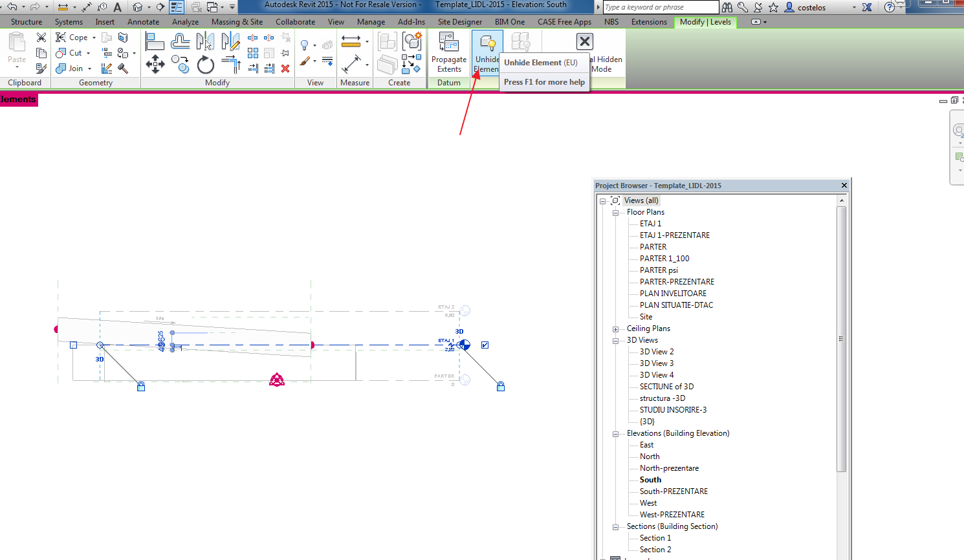Viewport: 964px width, 560px height.
Task: Open the Manage ribbon tab
Action: [371, 21]
